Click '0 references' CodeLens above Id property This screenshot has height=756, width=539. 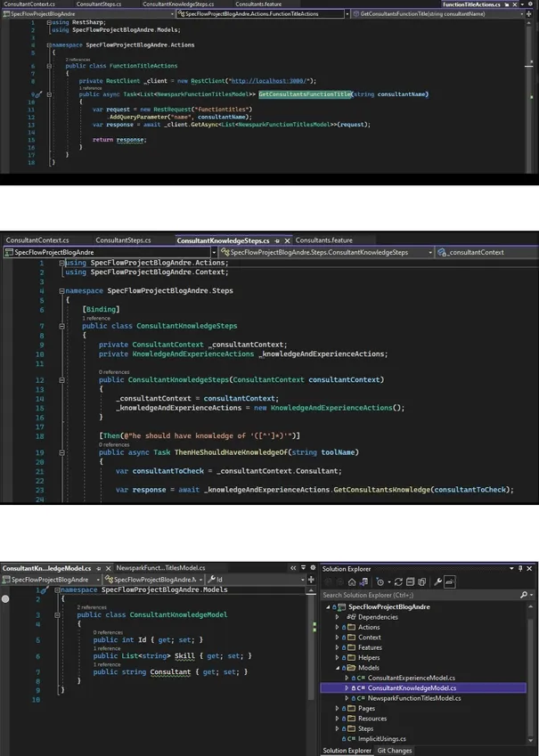[x=108, y=632]
